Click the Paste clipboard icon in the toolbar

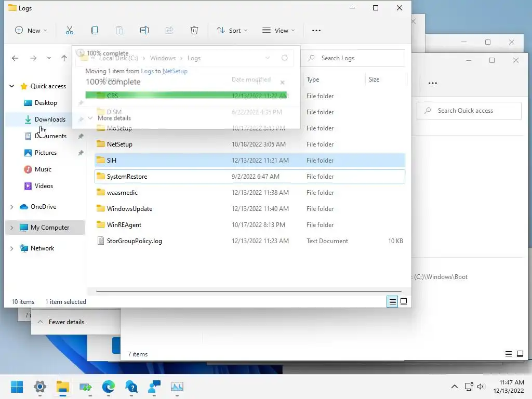[x=119, y=31]
